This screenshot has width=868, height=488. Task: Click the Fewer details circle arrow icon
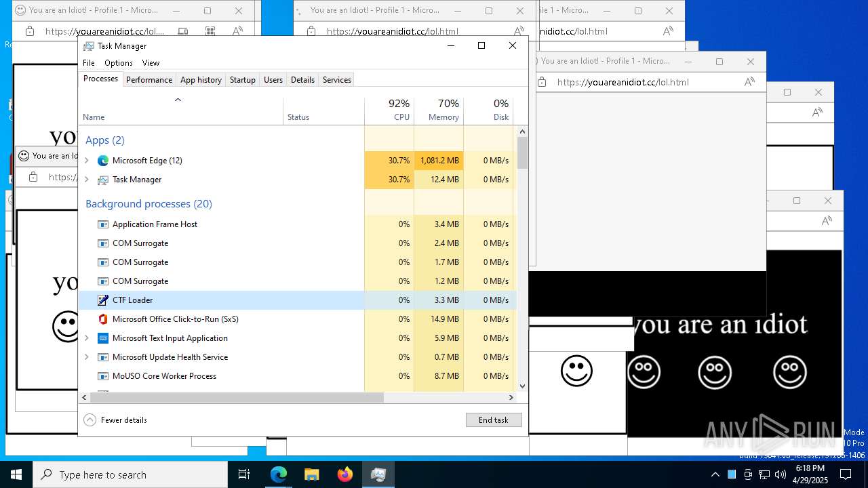[90, 420]
